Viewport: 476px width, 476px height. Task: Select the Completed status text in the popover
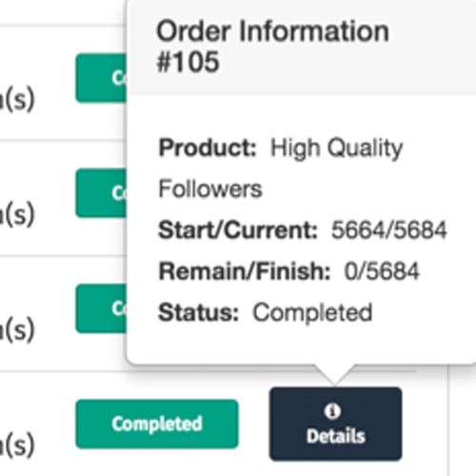tap(312, 313)
